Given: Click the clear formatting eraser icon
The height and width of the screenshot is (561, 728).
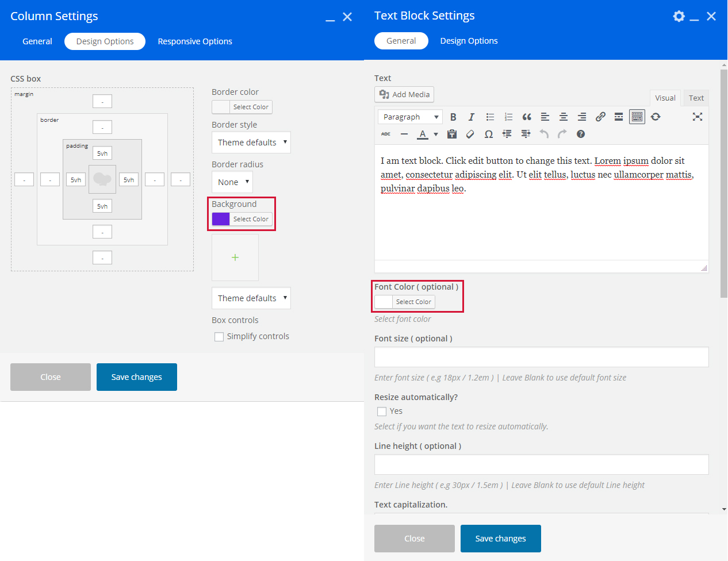Looking at the screenshot, I should pos(470,134).
